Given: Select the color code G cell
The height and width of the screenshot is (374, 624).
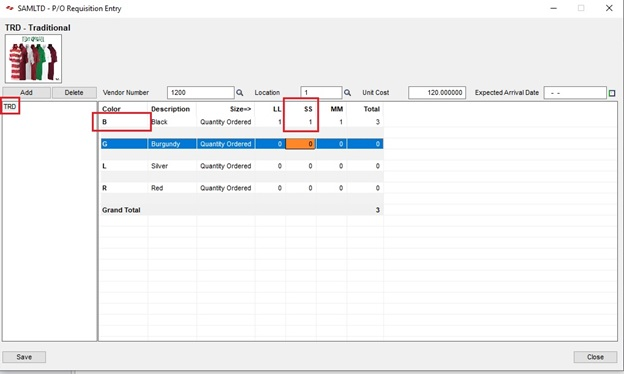Looking at the screenshot, I should 124,144.
